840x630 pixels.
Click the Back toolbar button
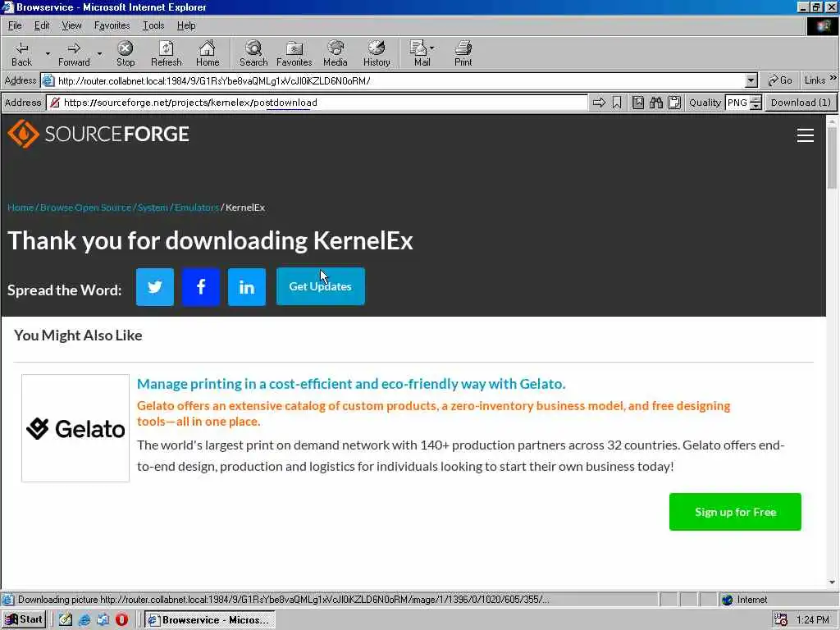click(x=21, y=53)
